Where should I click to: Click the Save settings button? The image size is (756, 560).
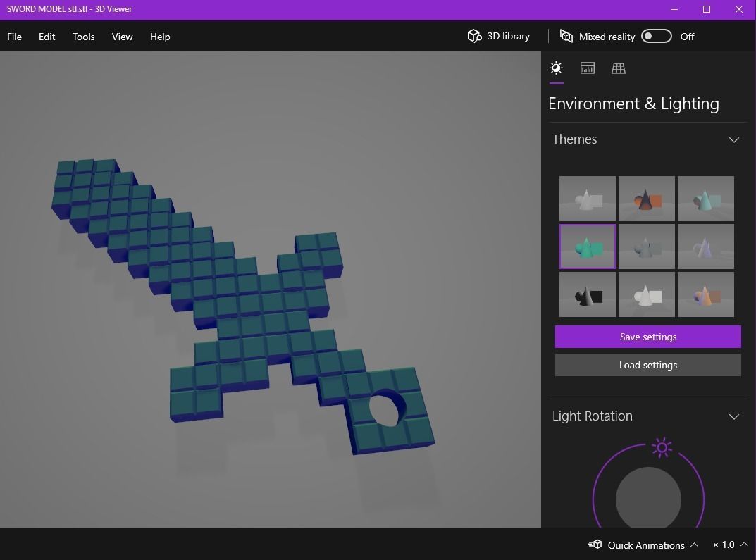[x=648, y=337]
